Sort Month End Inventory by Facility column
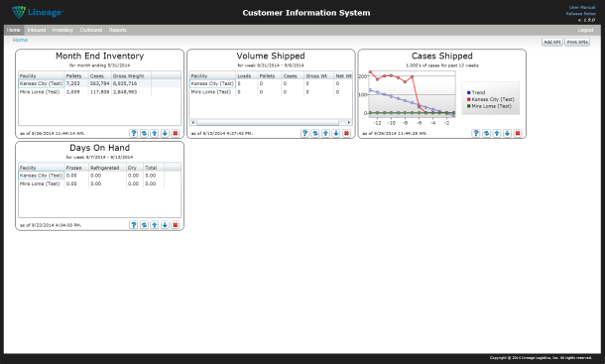The image size is (605, 364). click(x=42, y=75)
